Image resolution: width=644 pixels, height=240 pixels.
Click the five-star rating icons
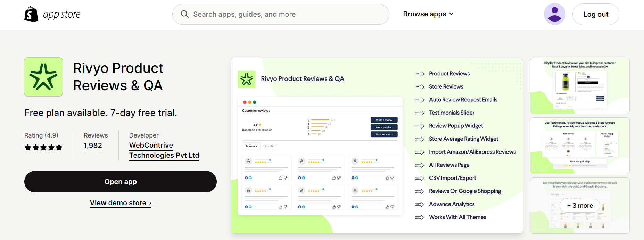(43, 148)
